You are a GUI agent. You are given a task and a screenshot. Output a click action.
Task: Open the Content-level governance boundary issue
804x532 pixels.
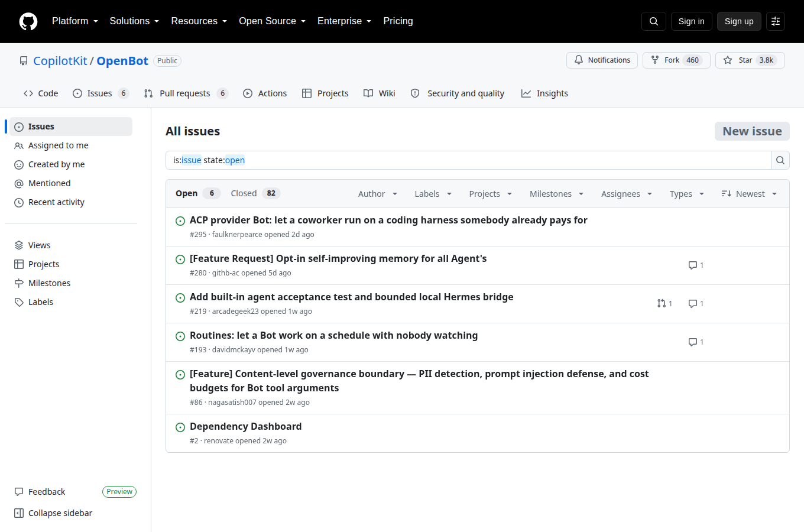tap(419, 381)
